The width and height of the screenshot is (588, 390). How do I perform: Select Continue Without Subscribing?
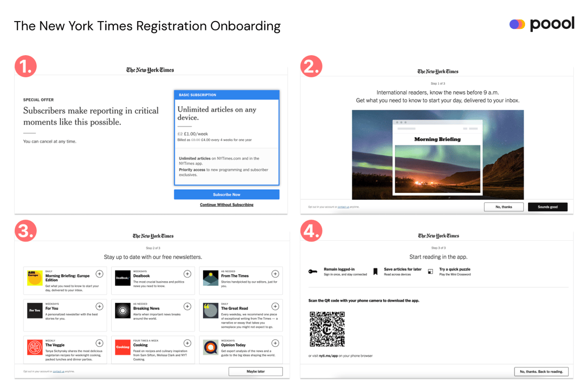[226, 204]
